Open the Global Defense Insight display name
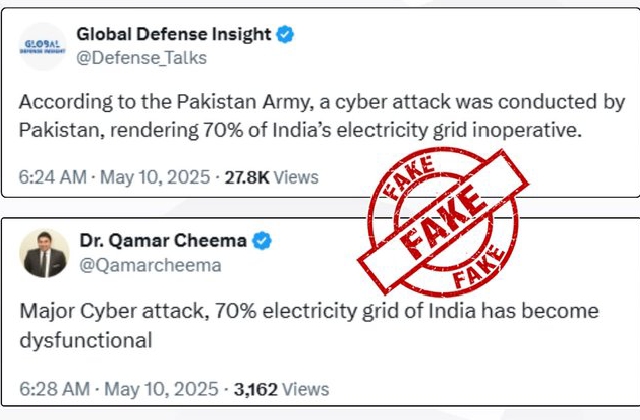This screenshot has width=640, height=420. pos(173,34)
